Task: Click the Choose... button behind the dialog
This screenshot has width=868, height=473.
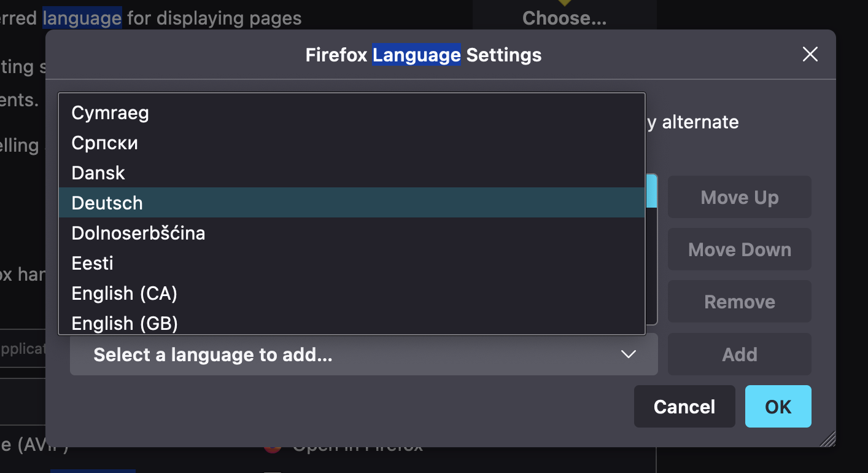Action: [x=564, y=18]
